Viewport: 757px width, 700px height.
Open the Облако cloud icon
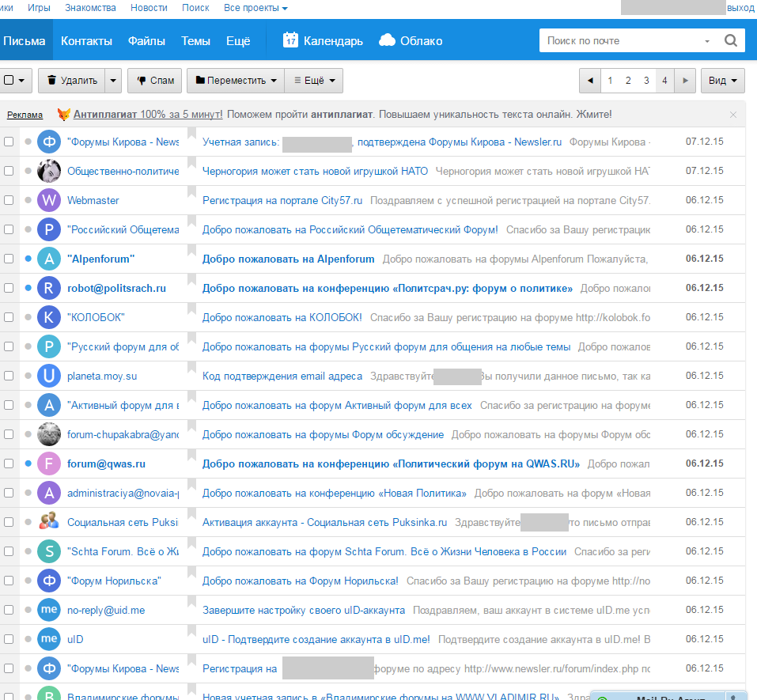(387, 40)
